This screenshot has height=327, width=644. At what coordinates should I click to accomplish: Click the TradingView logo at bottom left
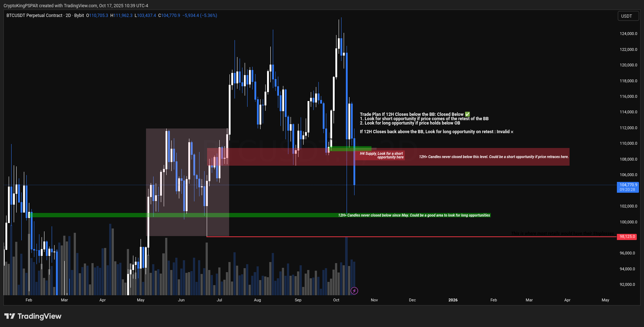[x=33, y=317]
